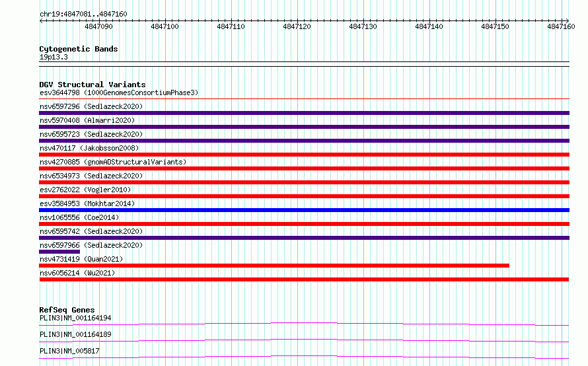Open transcript label PLIN3|NM_001164194
The image size is (588, 366).
point(75,318)
